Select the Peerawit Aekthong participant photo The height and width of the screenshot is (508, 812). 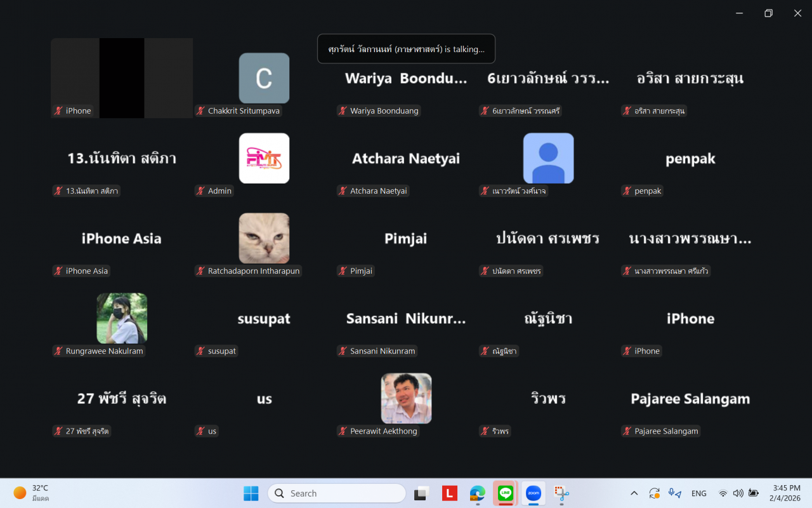406,398
